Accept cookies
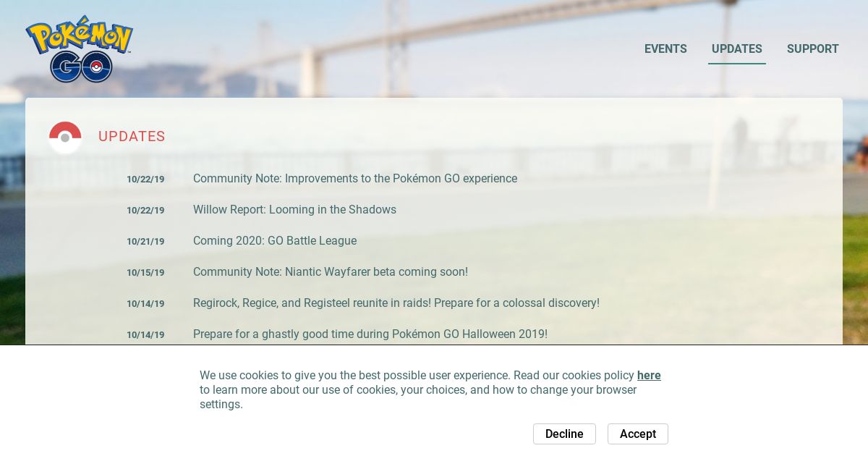Image resolution: width=868 pixels, height=456 pixels. pyautogui.click(x=638, y=434)
